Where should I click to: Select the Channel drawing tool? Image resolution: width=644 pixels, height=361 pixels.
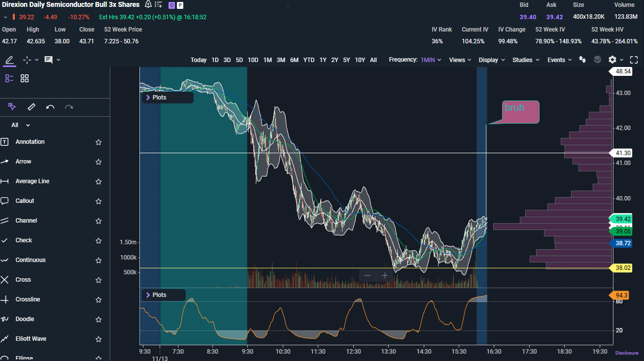(26, 221)
